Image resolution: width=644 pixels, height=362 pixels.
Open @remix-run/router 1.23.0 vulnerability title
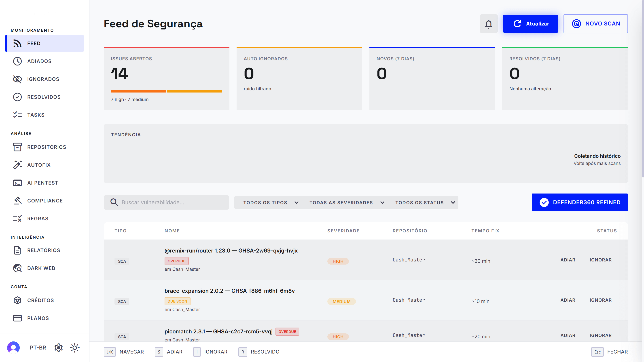pos(231,250)
